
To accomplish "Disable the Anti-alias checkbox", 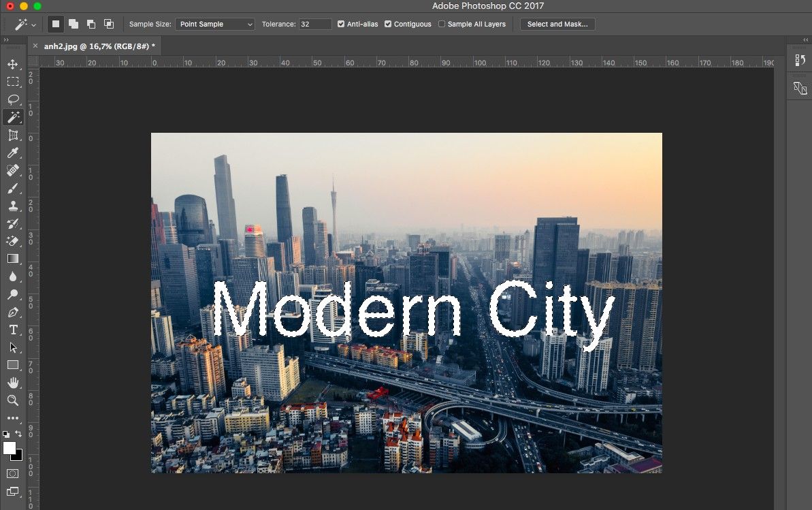I will 341,24.
